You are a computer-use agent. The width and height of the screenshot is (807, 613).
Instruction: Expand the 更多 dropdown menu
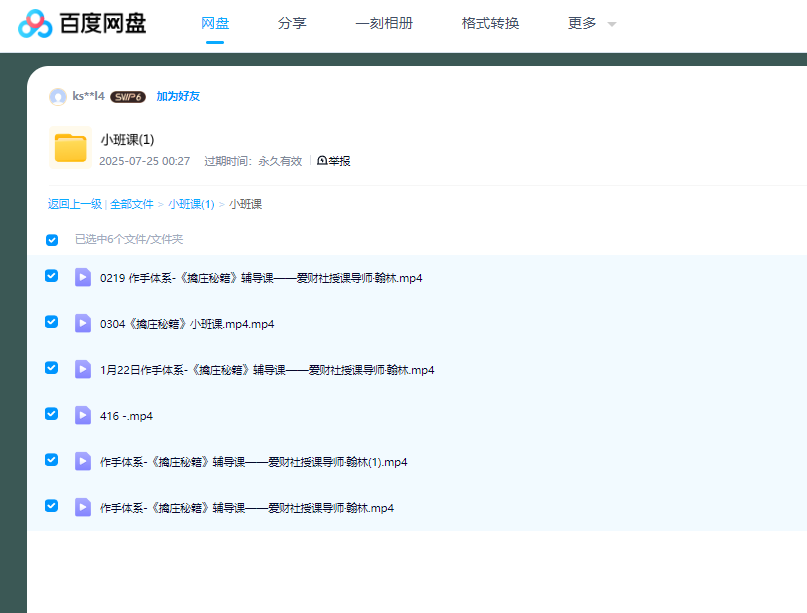(x=592, y=23)
